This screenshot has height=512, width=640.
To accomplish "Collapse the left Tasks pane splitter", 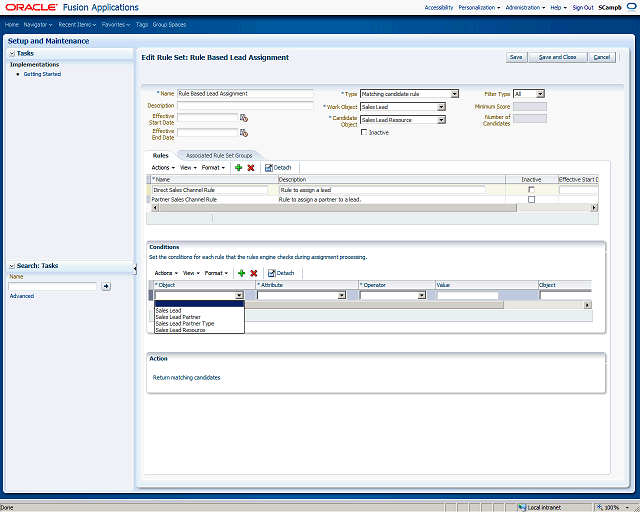I will pyautogui.click(x=135, y=268).
